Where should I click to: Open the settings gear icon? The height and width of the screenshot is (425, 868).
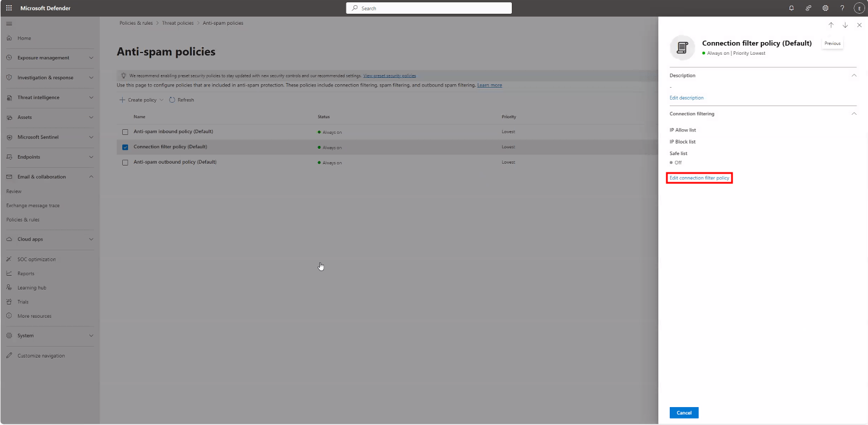click(825, 8)
